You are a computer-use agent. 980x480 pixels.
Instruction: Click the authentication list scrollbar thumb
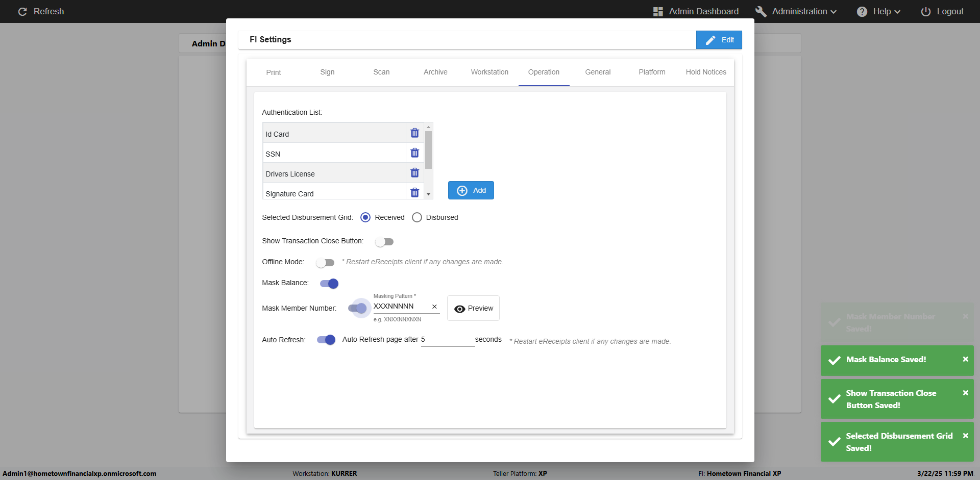point(428,149)
